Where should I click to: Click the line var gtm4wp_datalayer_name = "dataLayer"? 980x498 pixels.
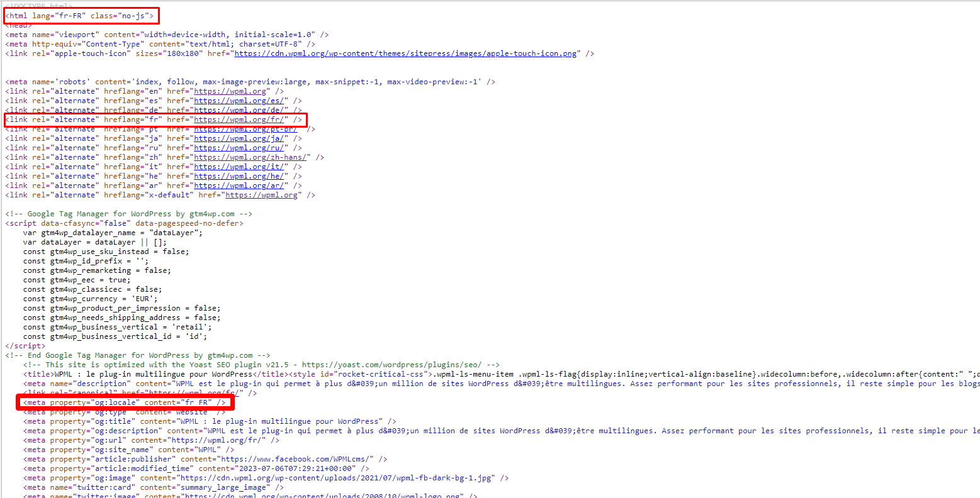point(113,233)
